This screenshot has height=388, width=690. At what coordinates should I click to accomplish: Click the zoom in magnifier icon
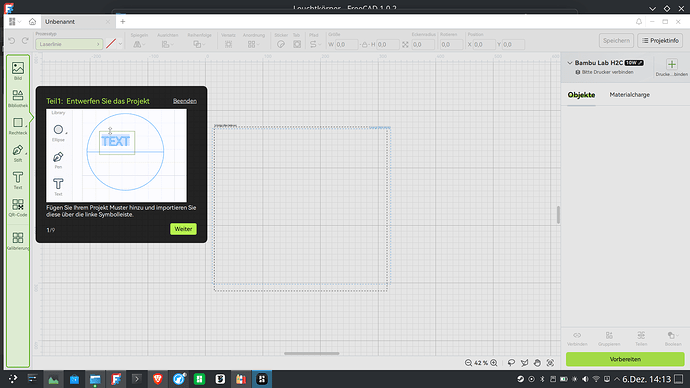[x=494, y=363]
